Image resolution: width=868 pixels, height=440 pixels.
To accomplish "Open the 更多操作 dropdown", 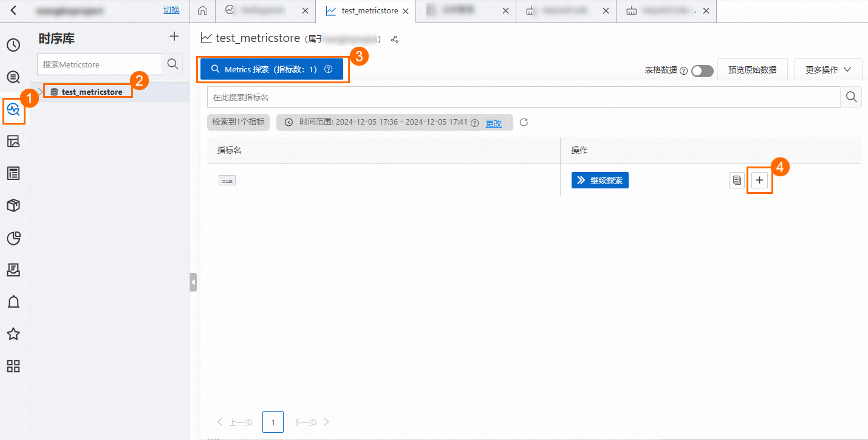I will tap(828, 70).
